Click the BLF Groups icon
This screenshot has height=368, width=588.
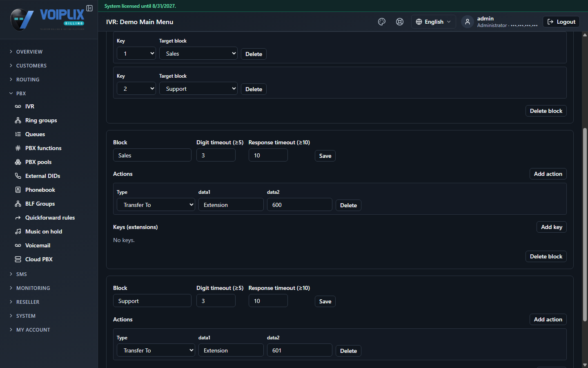point(18,204)
